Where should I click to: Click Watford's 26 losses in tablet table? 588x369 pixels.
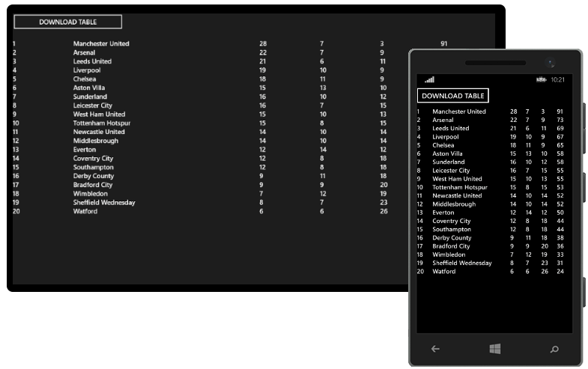click(x=384, y=211)
